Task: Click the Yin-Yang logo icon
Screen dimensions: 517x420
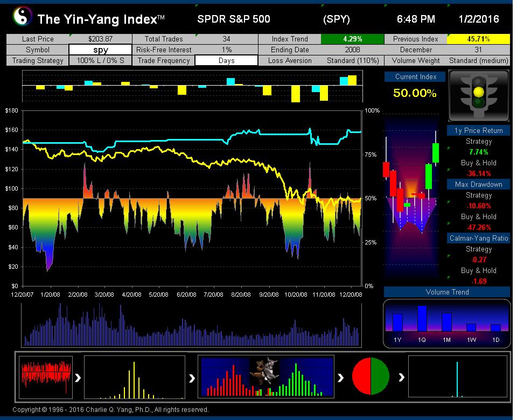Action: [22, 16]
